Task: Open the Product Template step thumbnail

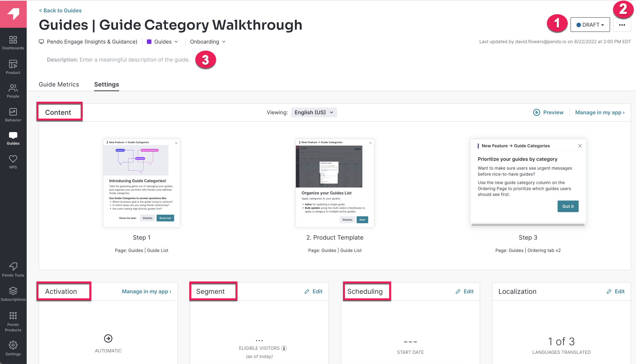Action: coord(335,183)
